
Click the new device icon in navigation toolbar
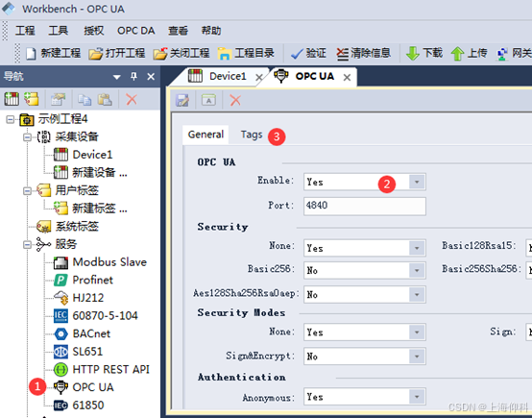point(12,99)
